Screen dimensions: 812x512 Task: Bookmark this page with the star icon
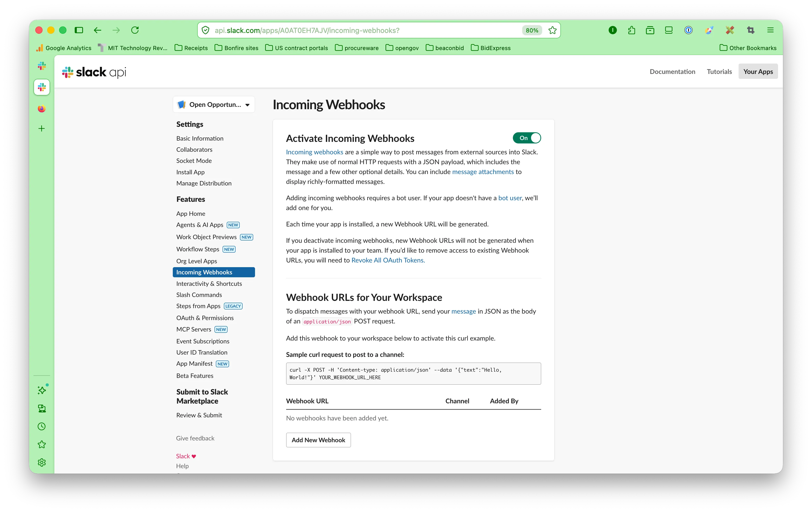552,30
